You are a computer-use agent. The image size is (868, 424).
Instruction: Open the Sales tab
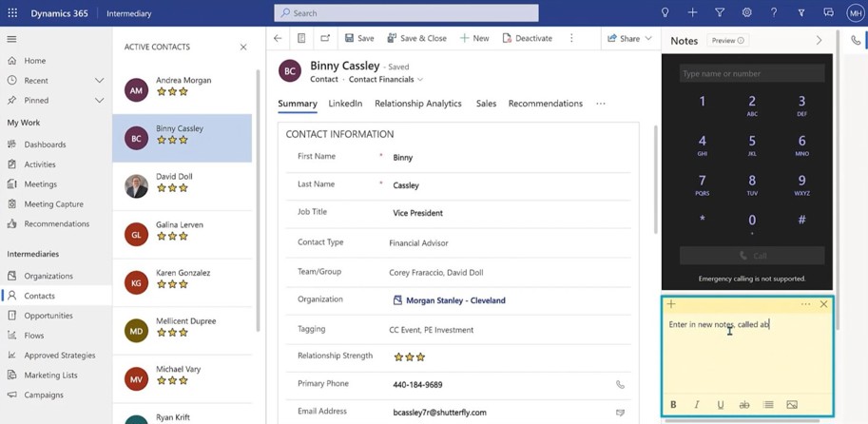486,104
